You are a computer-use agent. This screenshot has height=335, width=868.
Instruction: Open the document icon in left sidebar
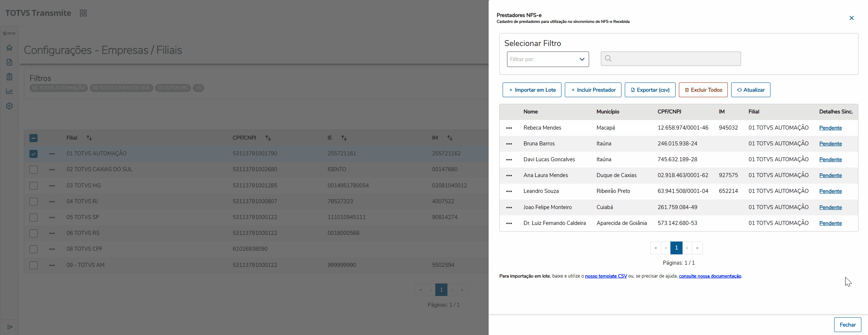tap(10, 62)
